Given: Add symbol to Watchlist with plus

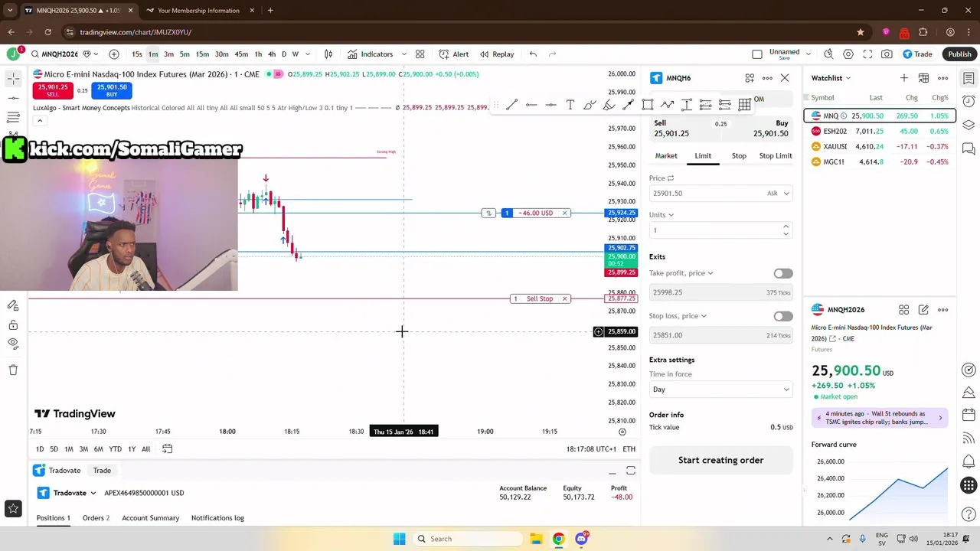Looking at the screenshot, I should 904,78.
